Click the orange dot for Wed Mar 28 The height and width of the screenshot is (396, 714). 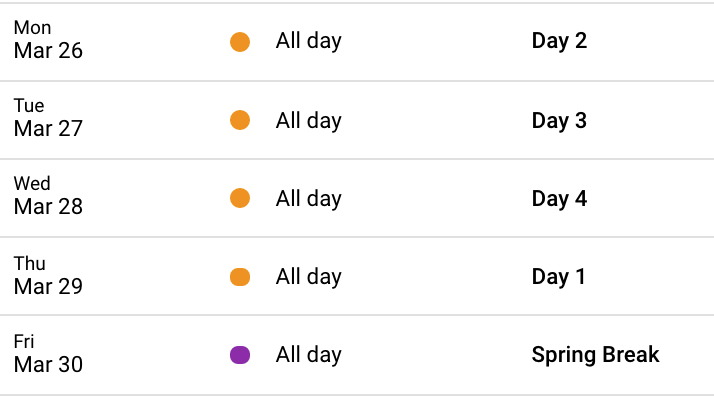240,198
